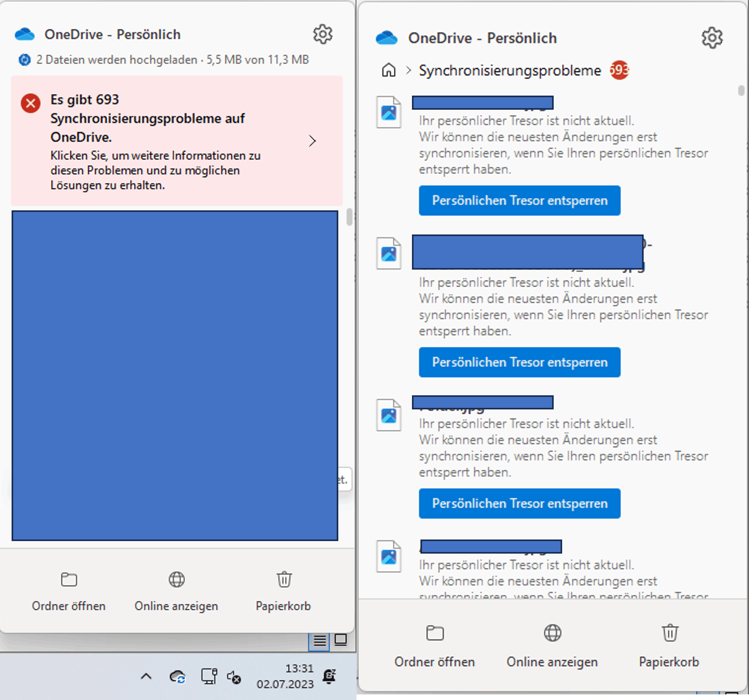Open settings gear in left OneDrive panel

click(323, 35)
